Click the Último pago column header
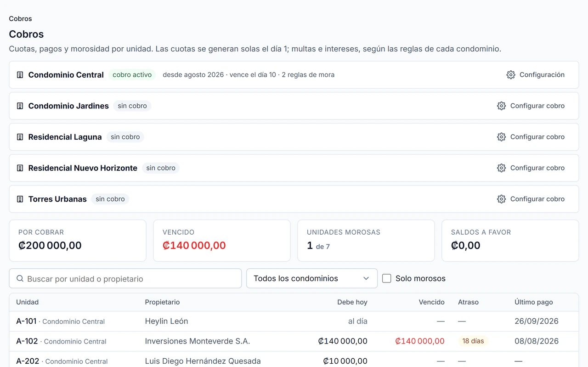This screenshot has height=367, width=588. pos(534,302)
